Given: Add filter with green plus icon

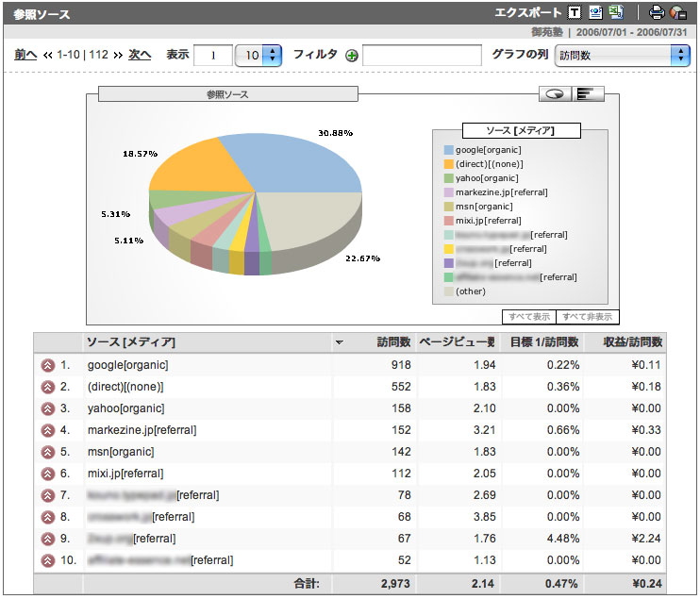Looking at the screenshot, I should pyautogui.click(x=352, y=56).
